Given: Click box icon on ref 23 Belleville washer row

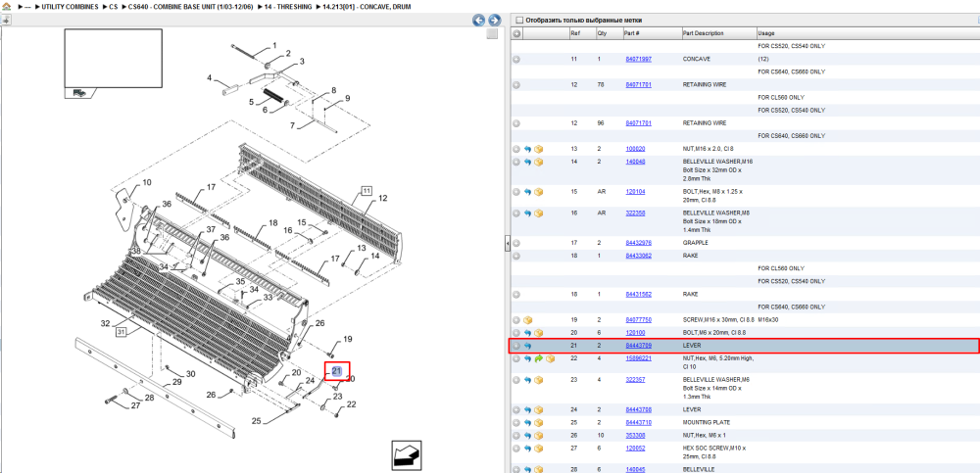Looking at the screenshot, I should point(539,380).
